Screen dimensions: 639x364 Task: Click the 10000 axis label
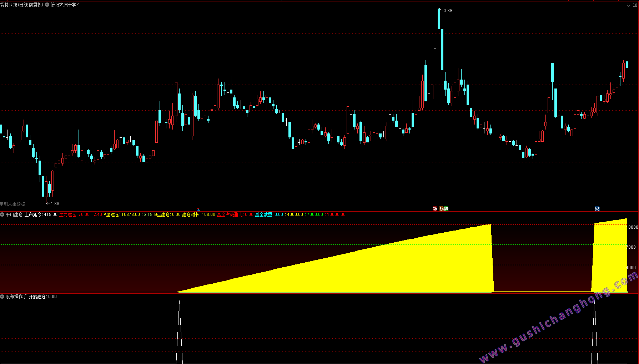coord(633,227)
